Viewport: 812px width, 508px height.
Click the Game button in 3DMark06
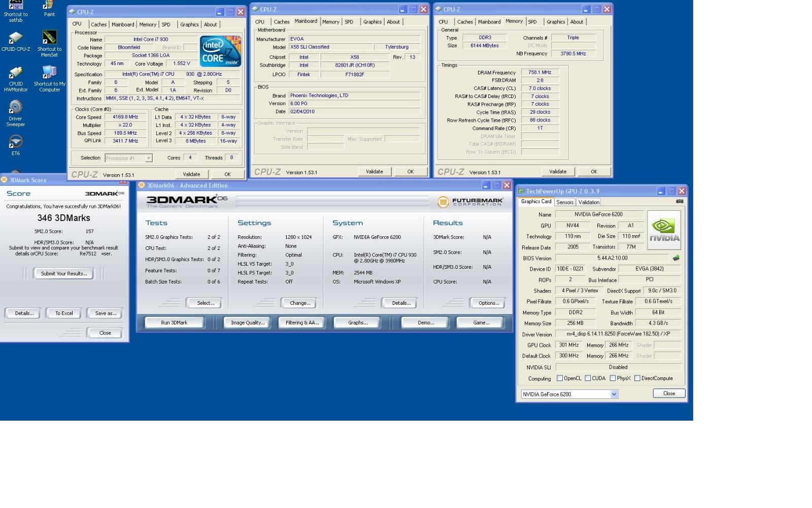pyautogui.click(x=481, y=323)
